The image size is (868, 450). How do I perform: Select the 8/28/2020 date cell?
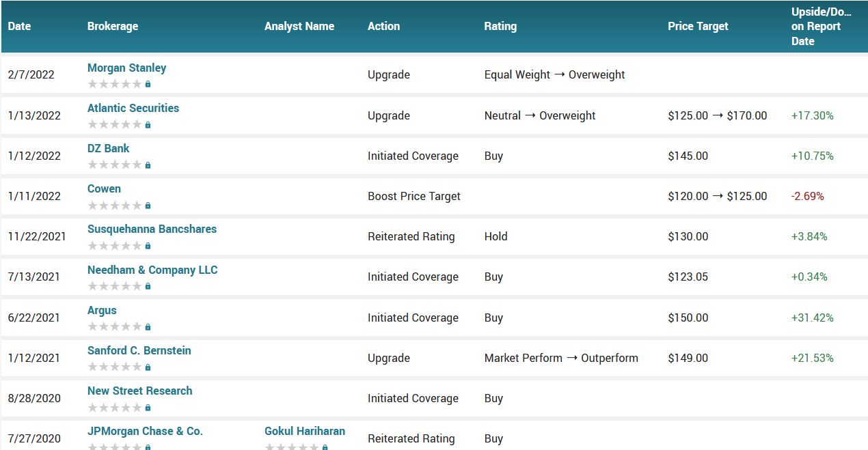(34, 398)
